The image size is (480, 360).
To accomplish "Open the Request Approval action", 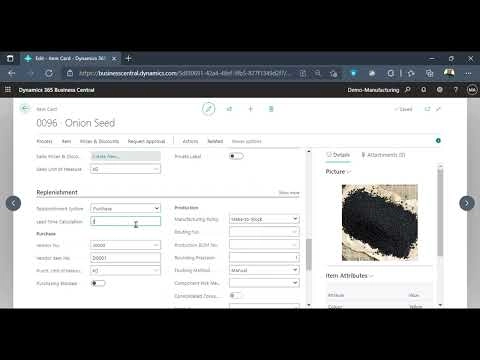I will (x=146, y=141).
